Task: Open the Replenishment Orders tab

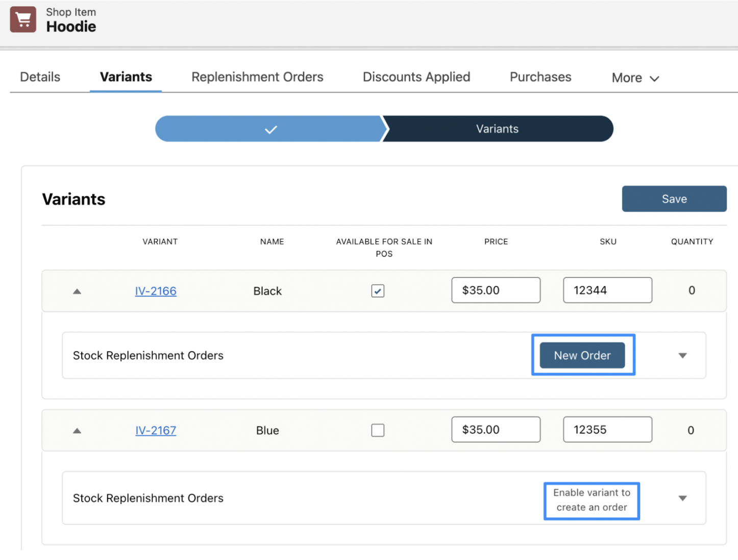Action: tap(257, 77)
